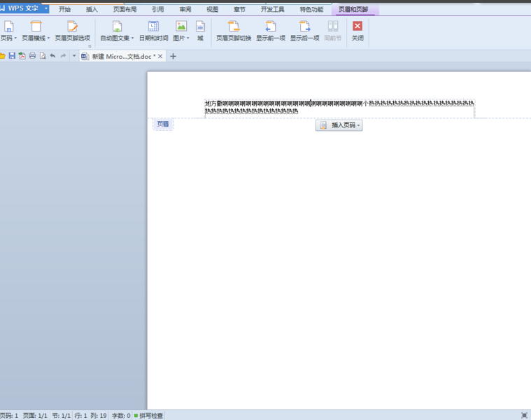
Task: Click 列: 19 in status bar
Action: (x=99, y=416)
